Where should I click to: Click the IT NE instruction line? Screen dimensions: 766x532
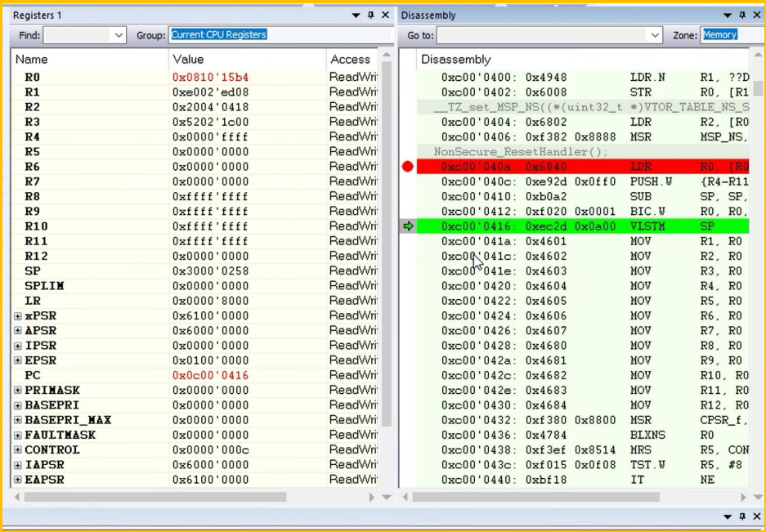[583, 480]
